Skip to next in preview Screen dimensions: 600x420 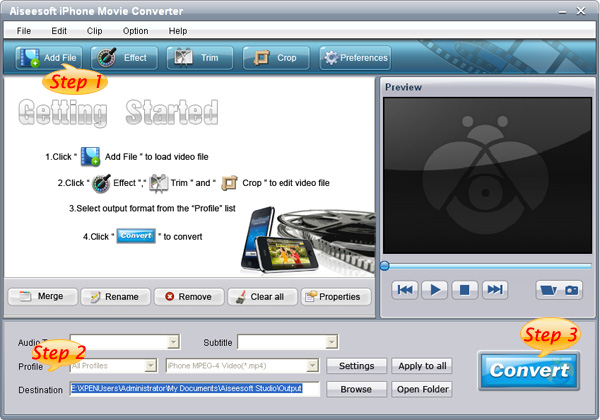point(493,290)
